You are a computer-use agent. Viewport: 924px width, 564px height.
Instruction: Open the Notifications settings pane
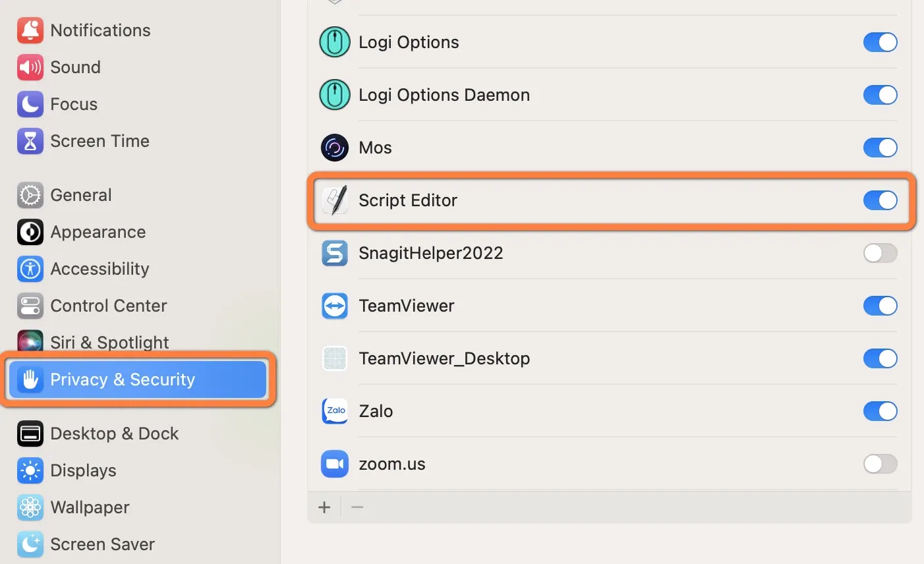pyautogui.click(x=100, y=30)
